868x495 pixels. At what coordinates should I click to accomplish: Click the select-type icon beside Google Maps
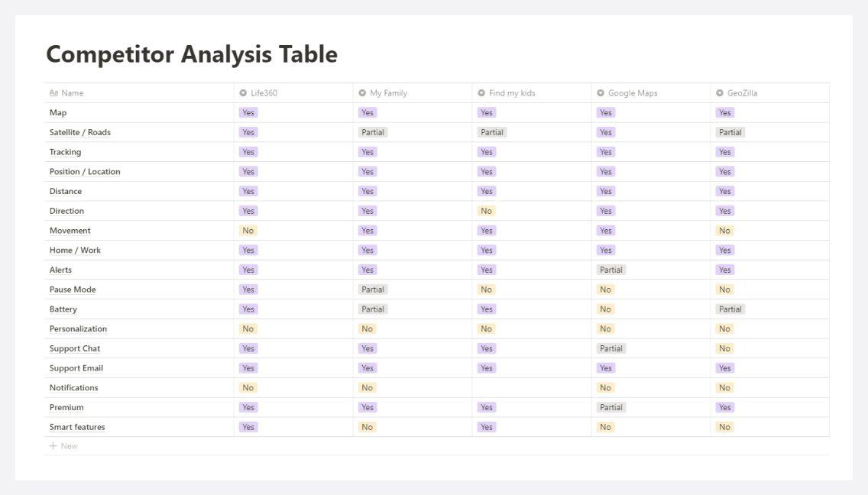pos(600,93)
